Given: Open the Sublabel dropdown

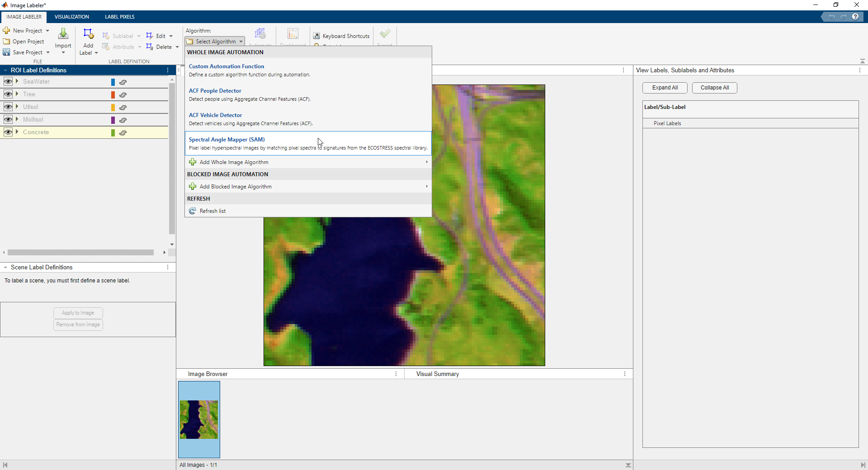Looking at the screenshot, I should click(x=122, y=36).
